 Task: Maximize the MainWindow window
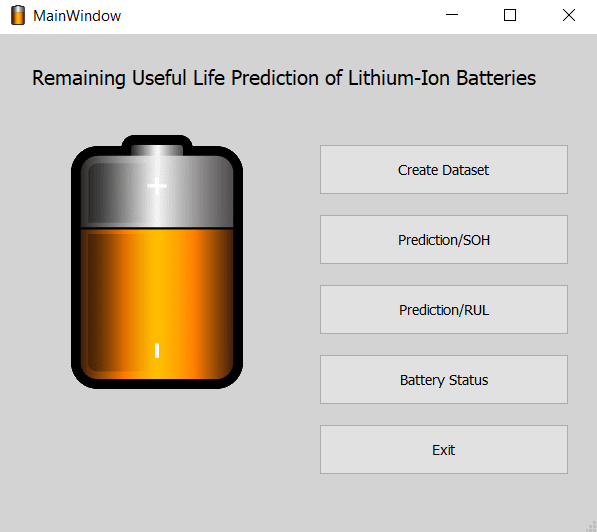(x=510, y=15)
